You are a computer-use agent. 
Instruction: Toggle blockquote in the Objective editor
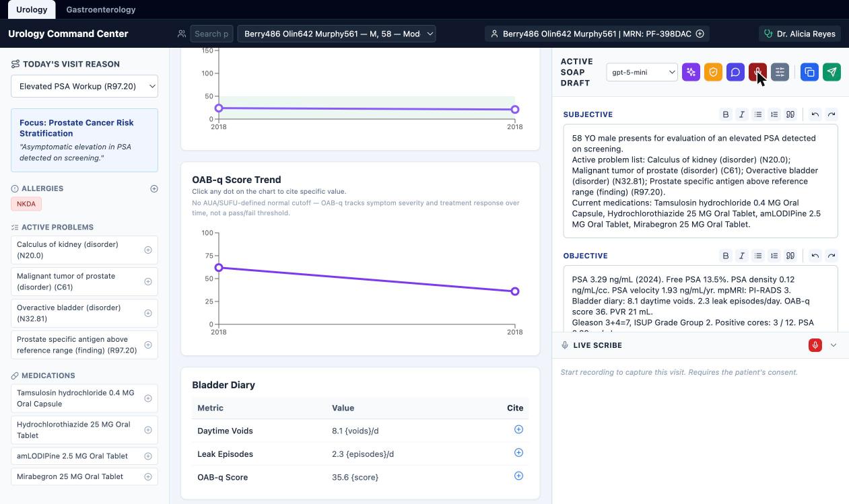(790, 256)
